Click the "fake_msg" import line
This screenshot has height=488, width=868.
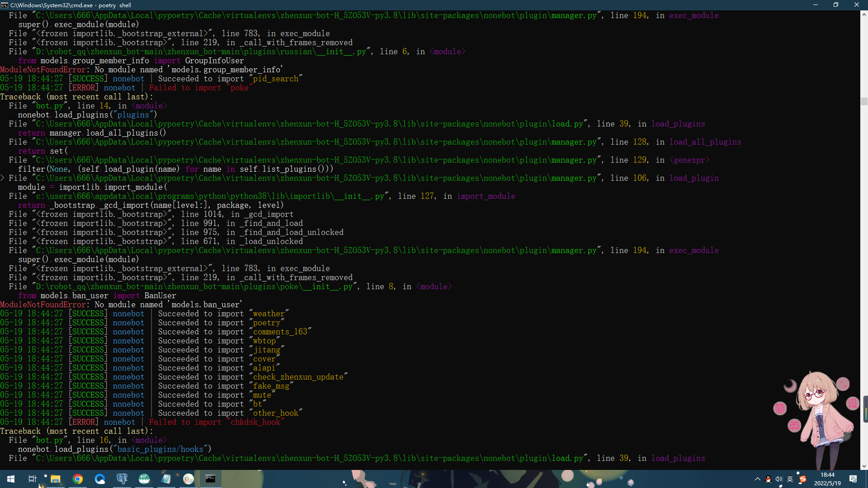pyautogui.click(x=146, y=386)
